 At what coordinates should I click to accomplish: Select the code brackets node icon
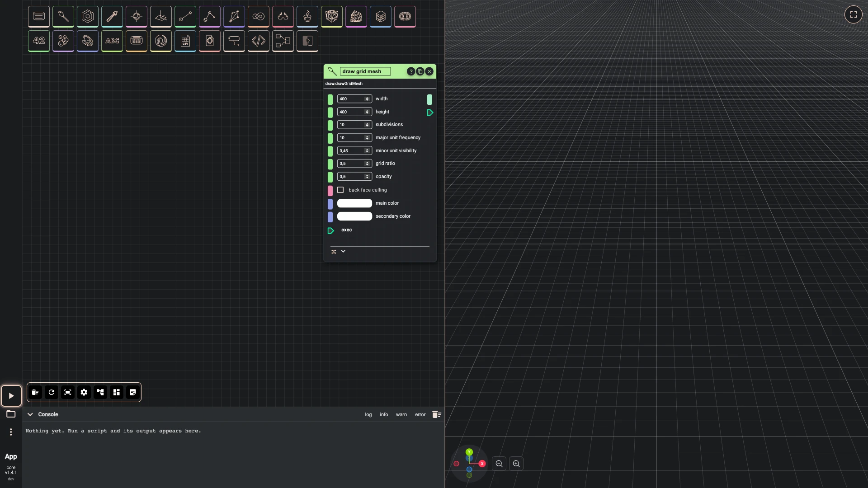click(259, 41)
